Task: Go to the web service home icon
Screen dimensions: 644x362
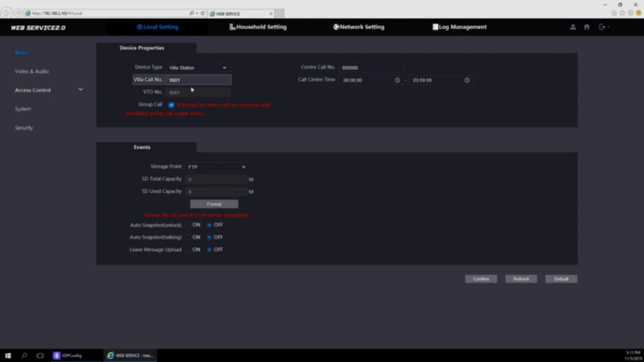Action: tap(587, 27)
